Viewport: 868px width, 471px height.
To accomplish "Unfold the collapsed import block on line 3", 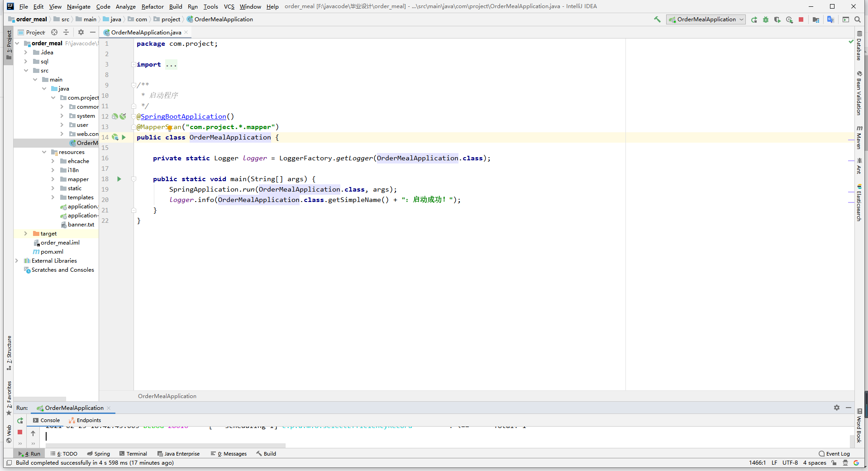I will [134, 65].
